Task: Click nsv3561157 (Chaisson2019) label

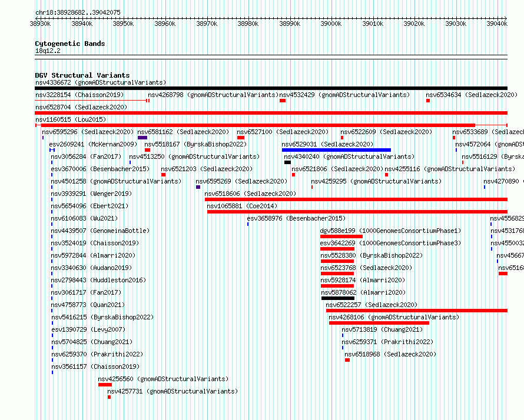Action: click(x=95, y=366)
